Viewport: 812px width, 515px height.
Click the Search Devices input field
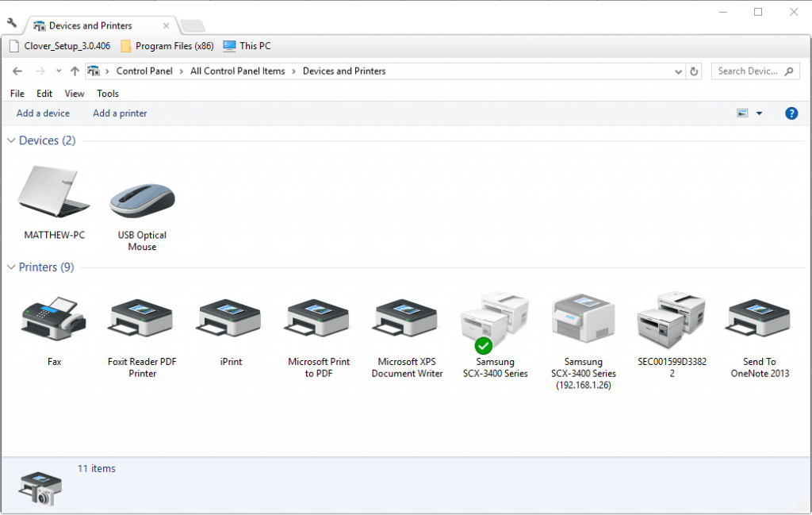tap(748, 71)
